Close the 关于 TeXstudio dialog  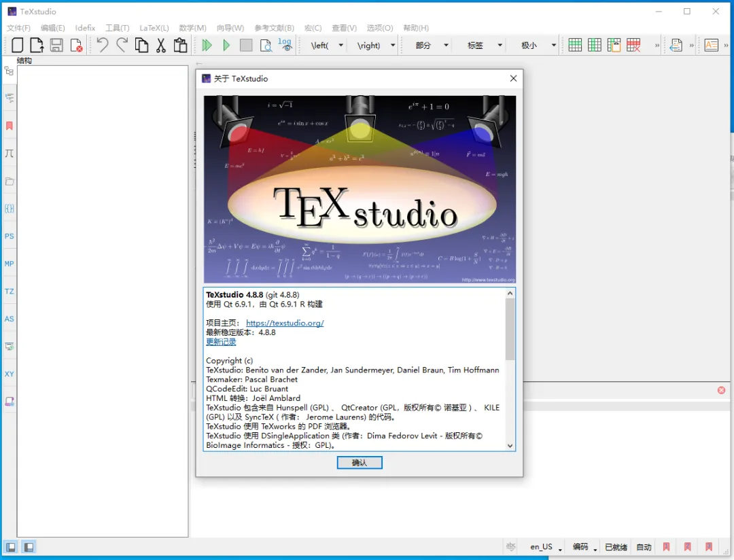pos(513,78)
